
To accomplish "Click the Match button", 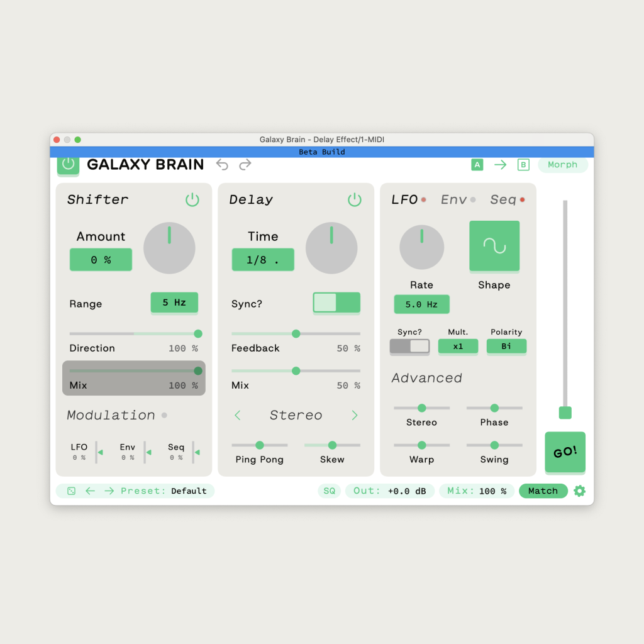I will [543, 491].
